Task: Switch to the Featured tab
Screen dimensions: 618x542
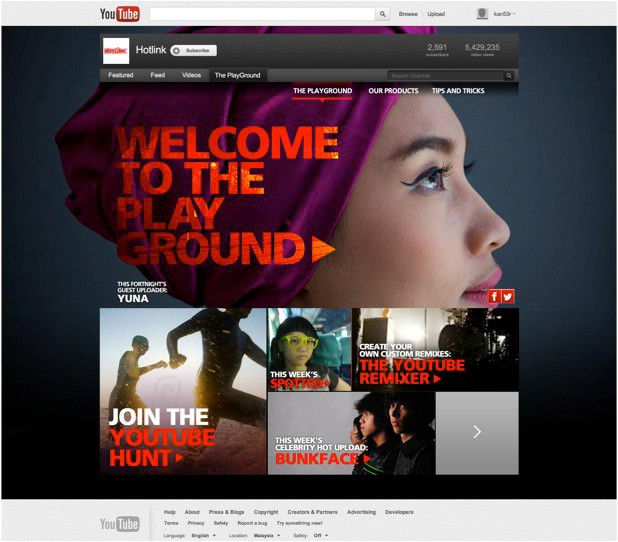Action: tap(121, 75)
